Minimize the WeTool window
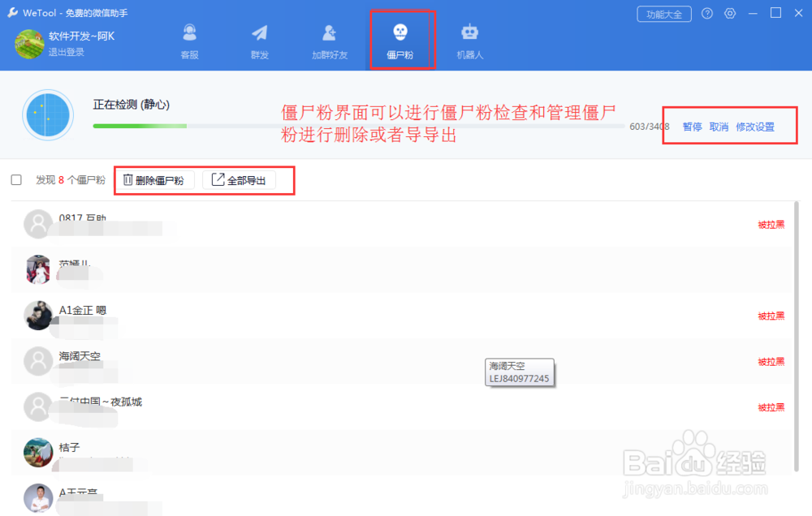Screen dimensions: 812x516 coord(753,14)
